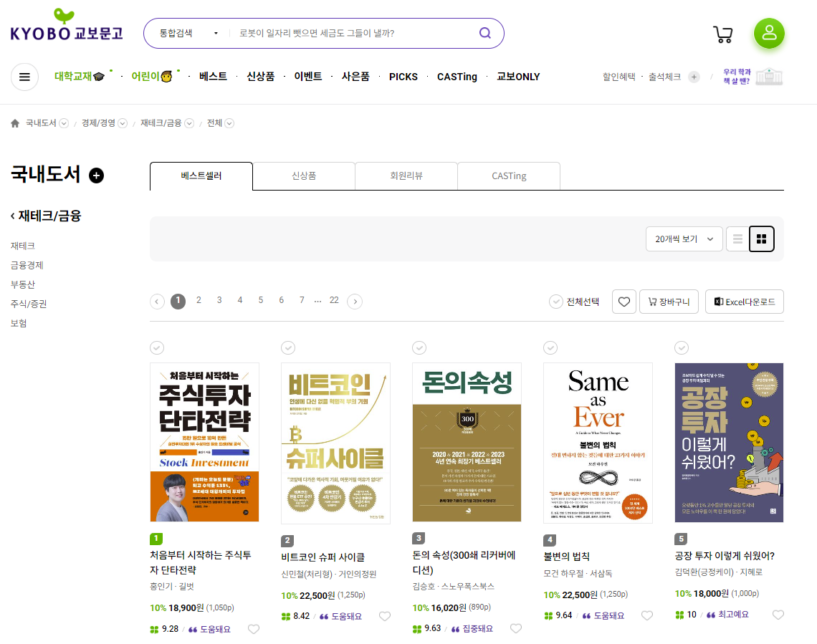
Task: Open the 비트코인 슈퍼사이클 book cover
Action: [x=335, y=443]
